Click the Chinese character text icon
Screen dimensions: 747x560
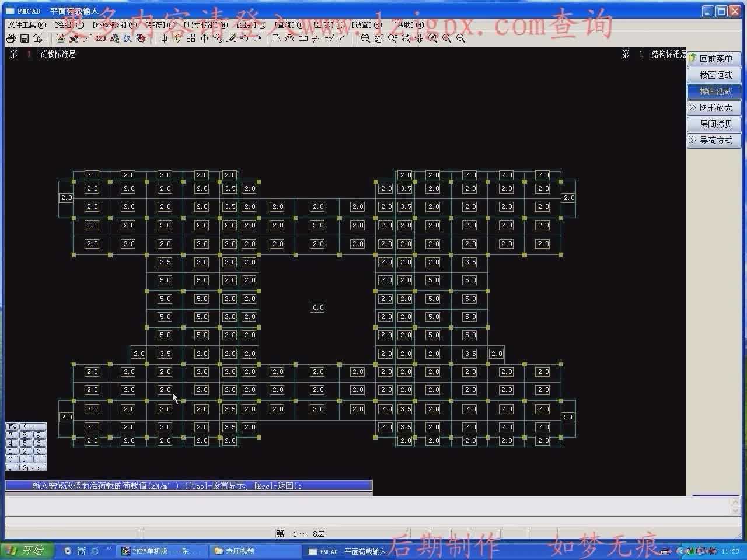click(x=128, y=38)
